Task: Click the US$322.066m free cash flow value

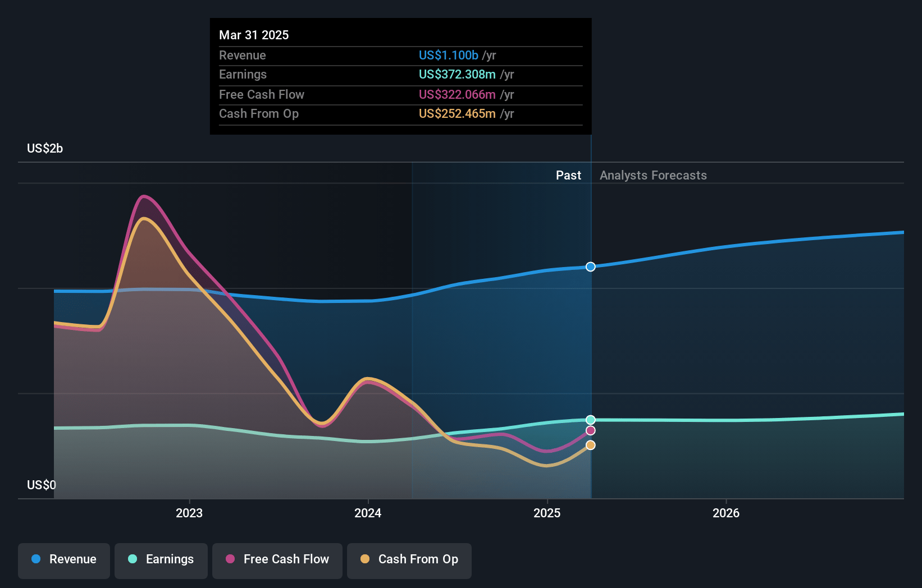Action: (x=457, y=94)
